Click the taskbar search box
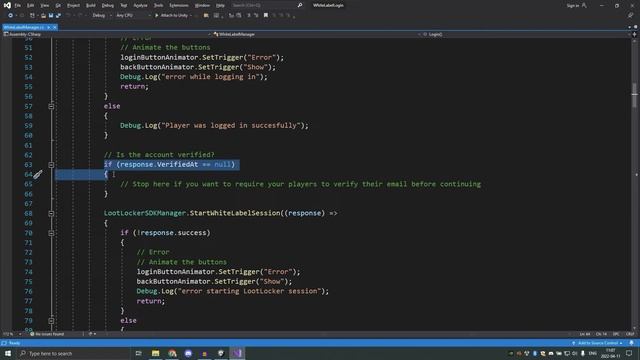This screenshot has width=640, height=360. (x=73, y=353)
